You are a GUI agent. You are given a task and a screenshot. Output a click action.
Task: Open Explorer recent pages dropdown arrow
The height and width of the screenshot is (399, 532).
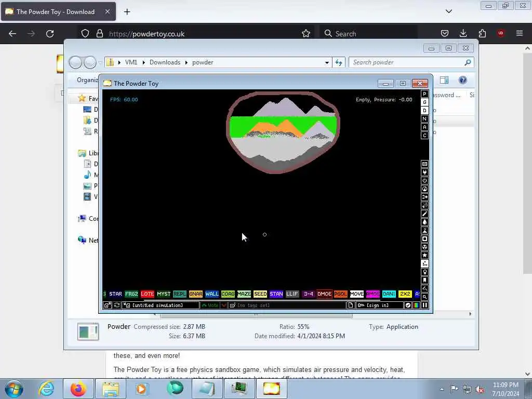[x=100, y=62]
